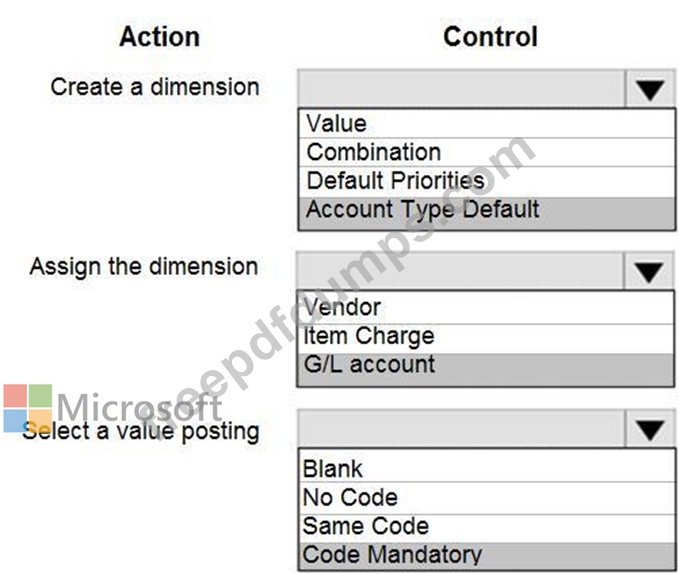Open the Select a value posting dropdown arrow
The height and width of the screenshot is (574, 679).
[x=650, y=430]
